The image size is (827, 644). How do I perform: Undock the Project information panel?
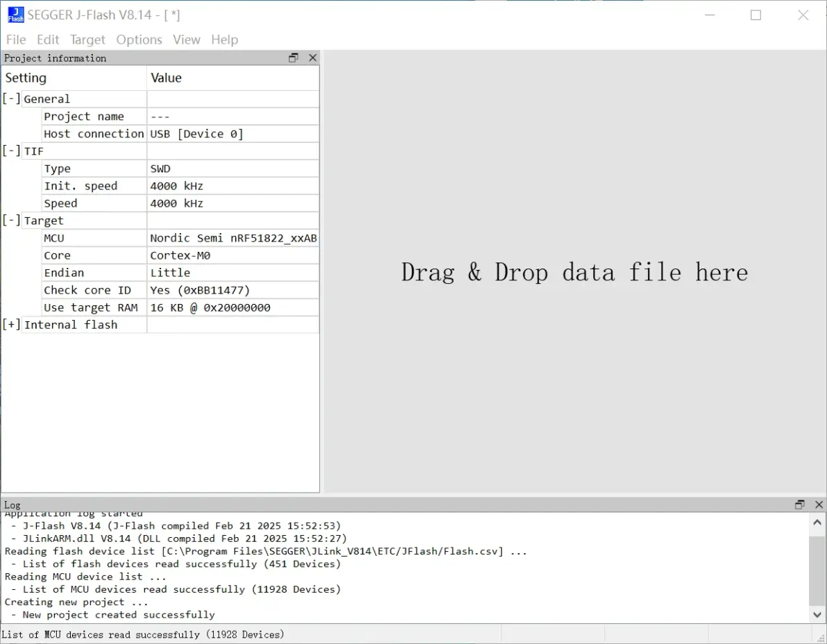[x=293, y=58]
